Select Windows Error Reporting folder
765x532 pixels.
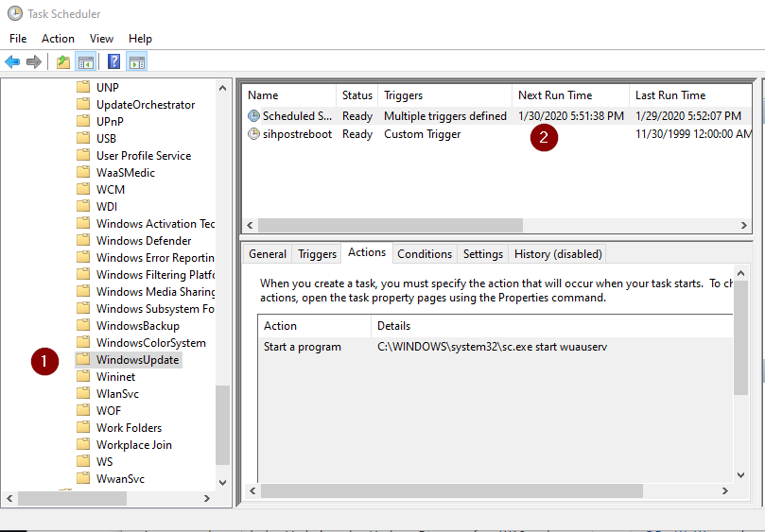[155, 257]
